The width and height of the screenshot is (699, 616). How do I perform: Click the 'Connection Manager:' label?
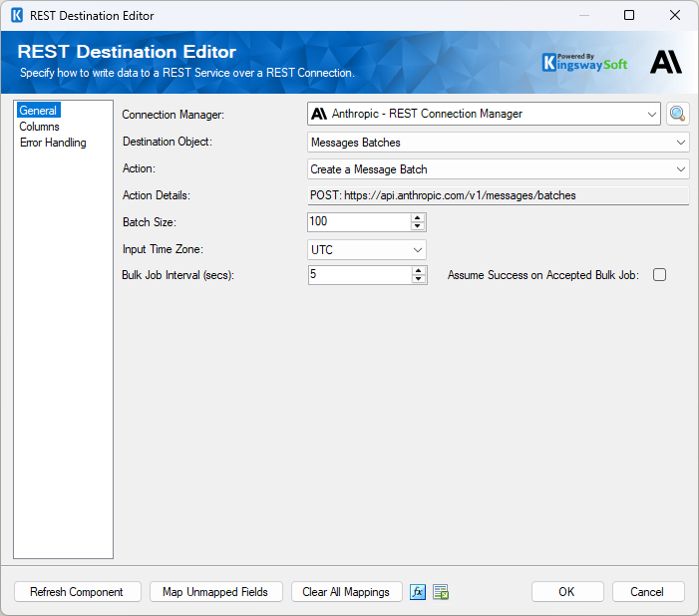pos(173,115)
